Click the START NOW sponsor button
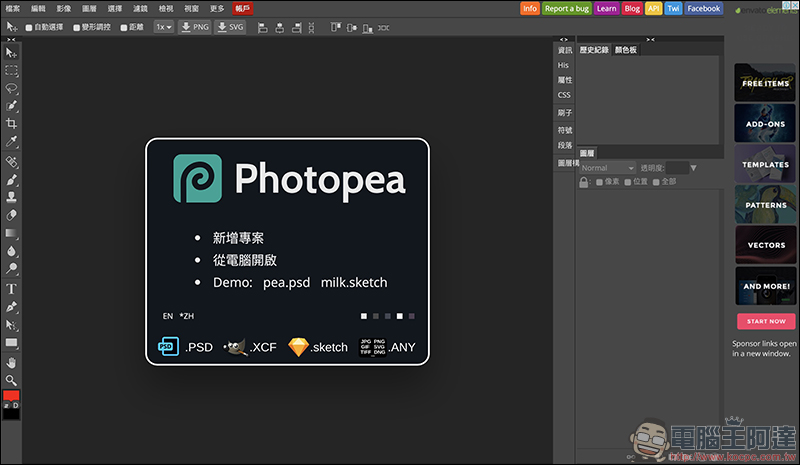800x465 pixels. tap(766, 321)
